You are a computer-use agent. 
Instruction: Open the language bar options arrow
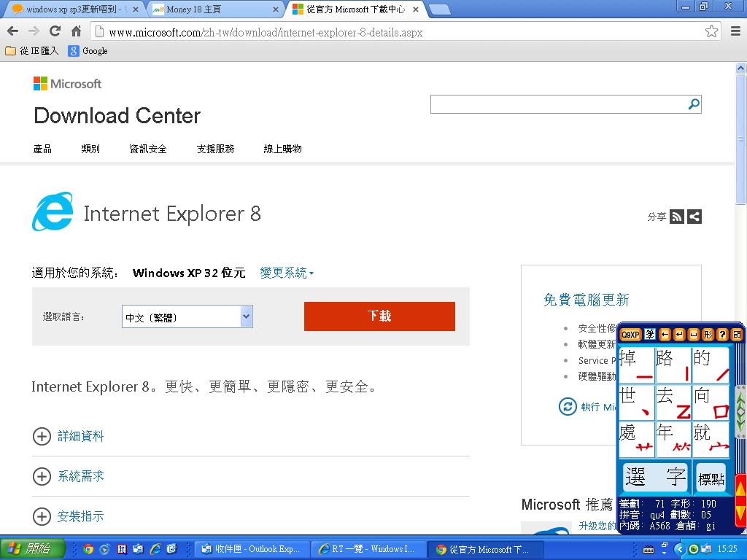[665, 553]
